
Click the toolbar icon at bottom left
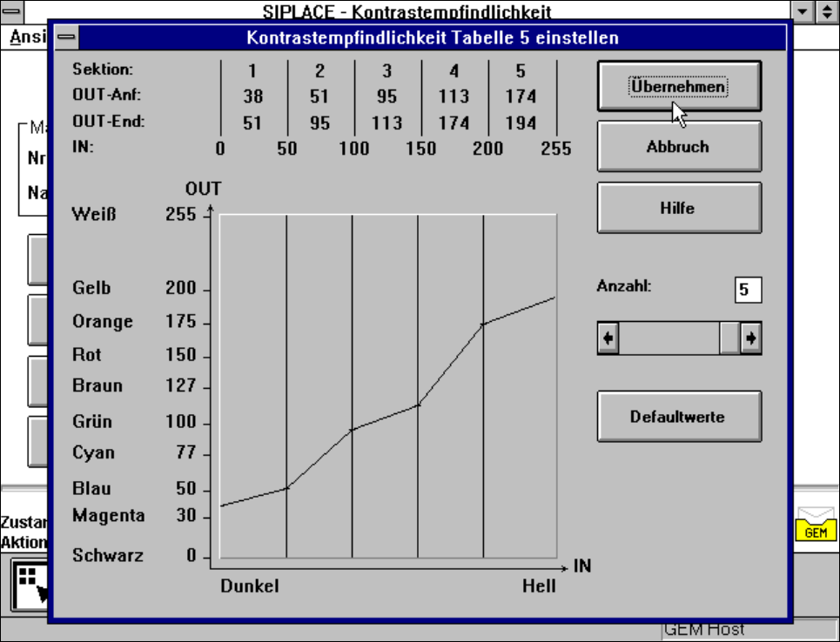pyautogui.click(x=30, y=585)
